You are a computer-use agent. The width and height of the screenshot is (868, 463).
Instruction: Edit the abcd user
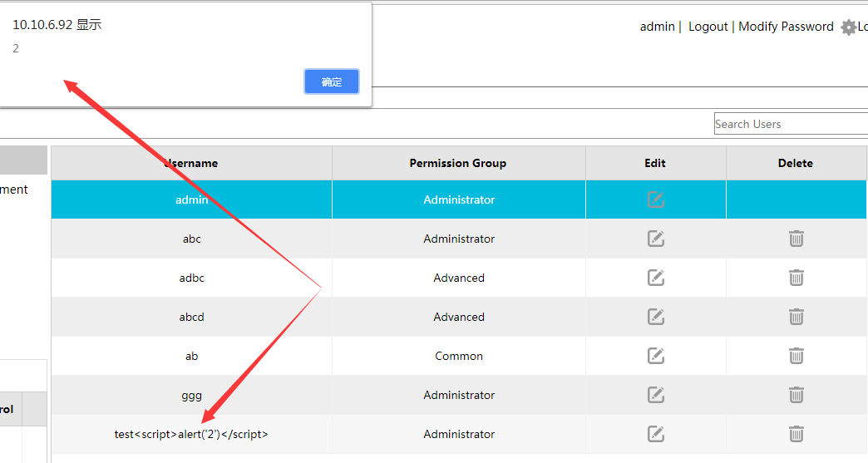pyautogui.click(x=655, y=317)
